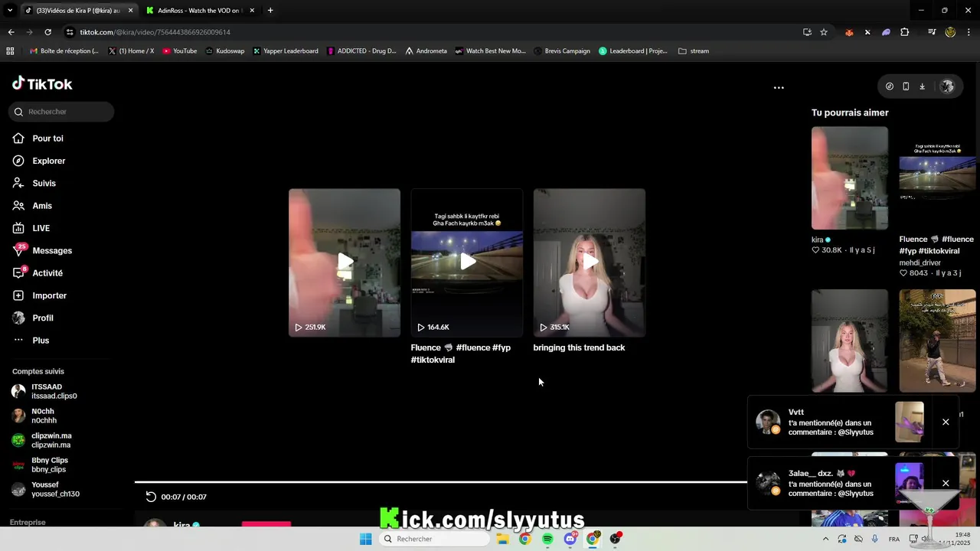This screenshot has height=551, width=980.
Task: Click the 'bringing this trend back' caption
Action: point(579,347)
